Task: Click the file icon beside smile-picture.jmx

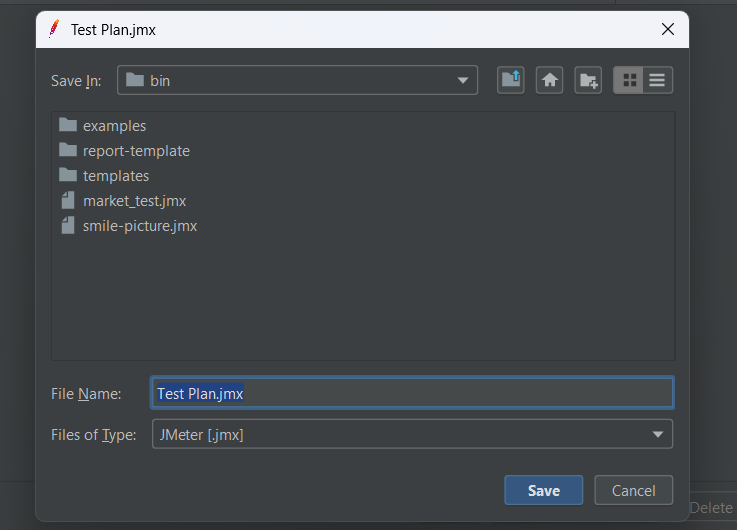Action: coord(68,226)
